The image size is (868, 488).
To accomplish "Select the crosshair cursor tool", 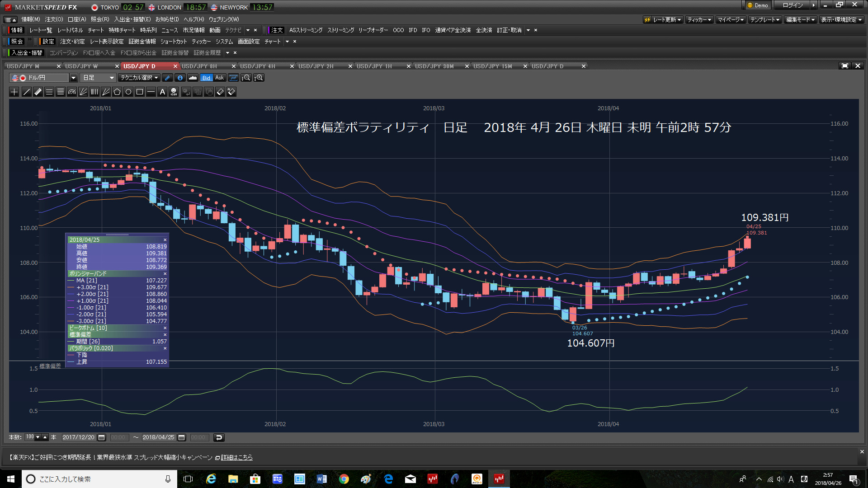I will coord(14,92).
